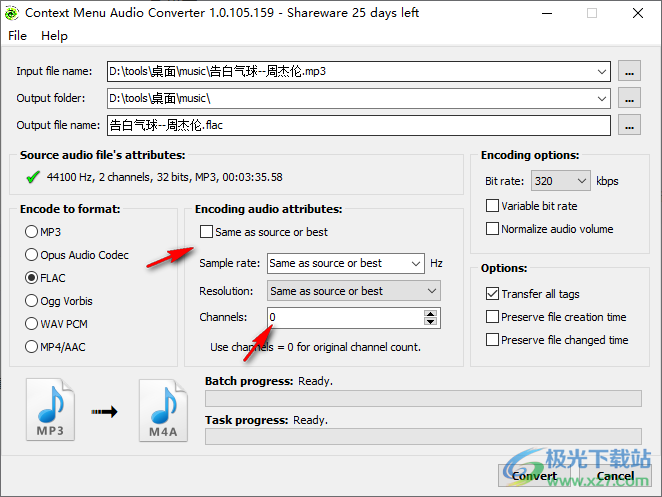Increase Channels with the up arrow
This screenshot has height=497, width=662.
point(431,314)
